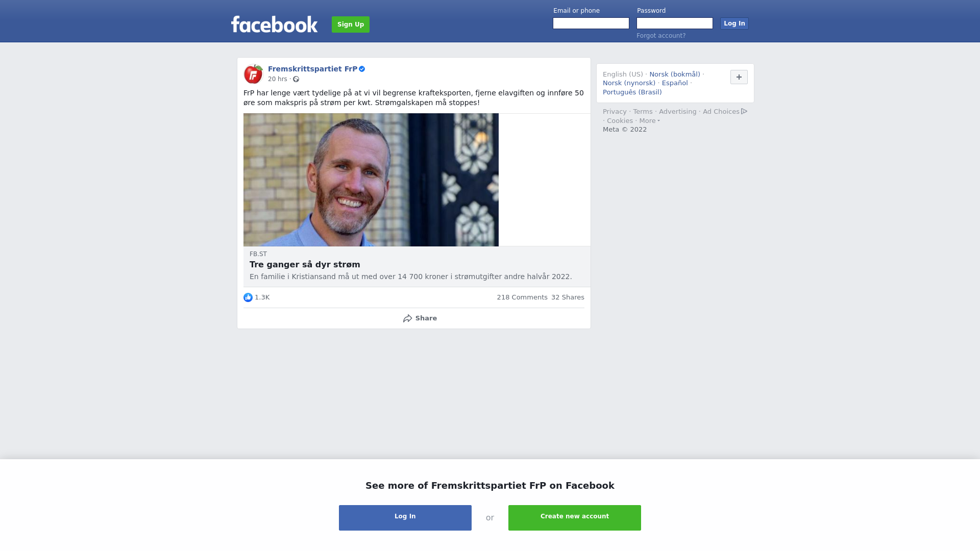Open the Forgot account? link
This screenshot has width=980, height=551.
661,36
